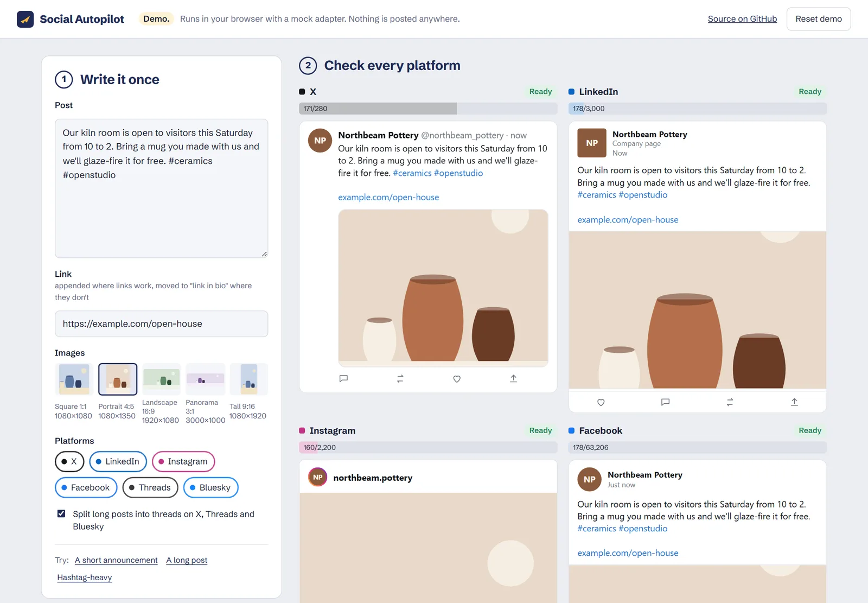Screen dimensions: 868x603
Task: Load the 'A short announcement' example
Action: [x=116, y=560]
